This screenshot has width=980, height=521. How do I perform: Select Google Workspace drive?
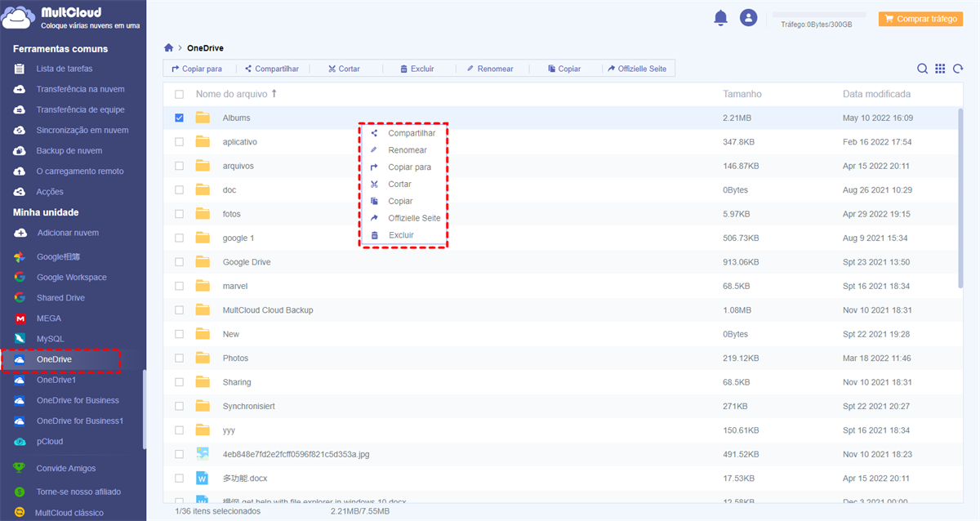coord(72,277)
